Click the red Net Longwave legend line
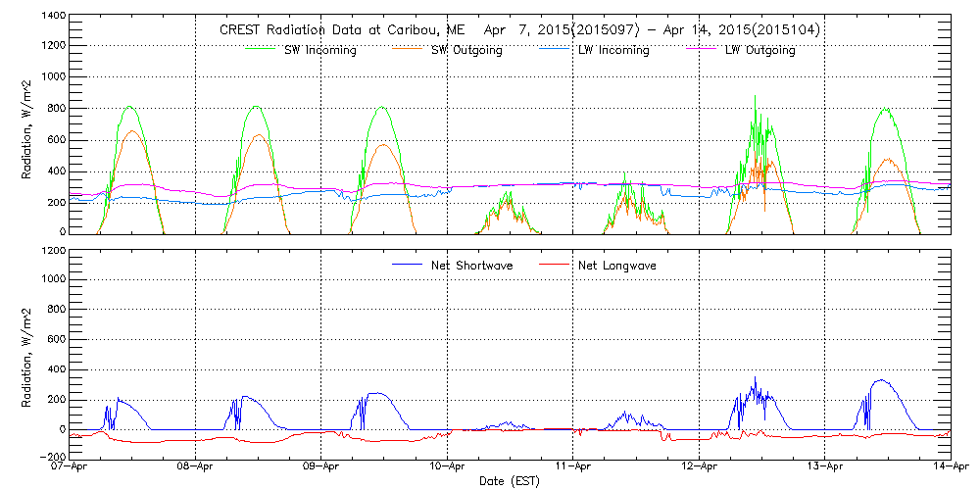The image size is (980, 490). [556, 264]
